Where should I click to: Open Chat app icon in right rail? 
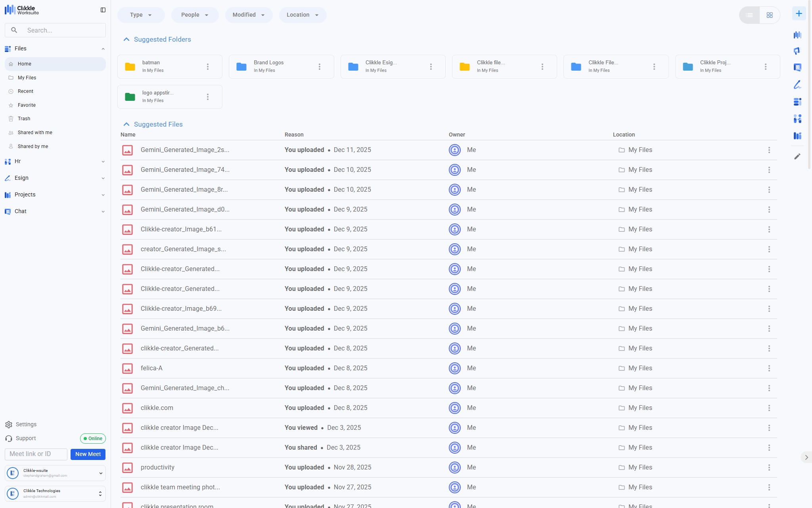797,67
